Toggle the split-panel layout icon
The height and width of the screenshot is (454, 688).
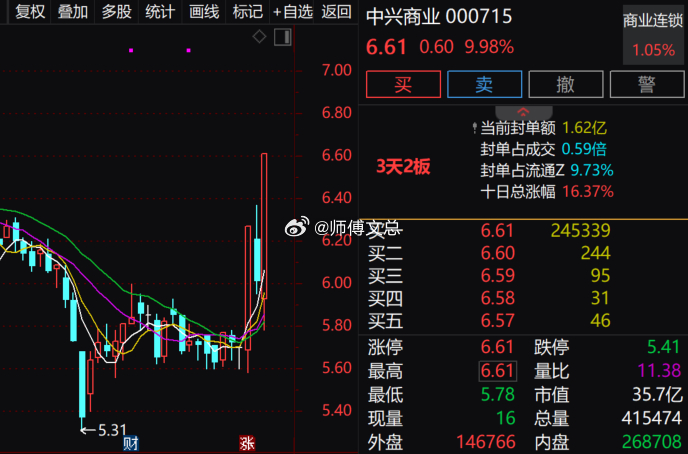(x=283, y=37)
